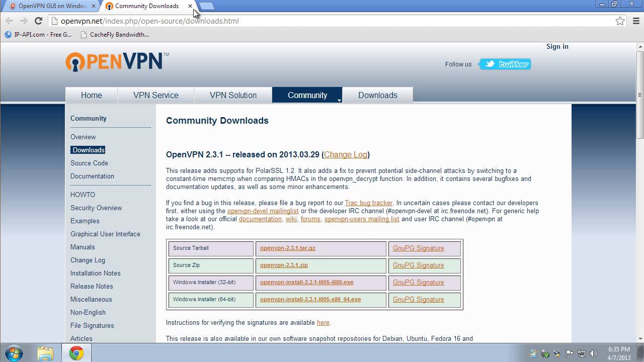The image size is (644, 362).
Task: Open the Change Log sidebar link
Action: pos(88,260)
